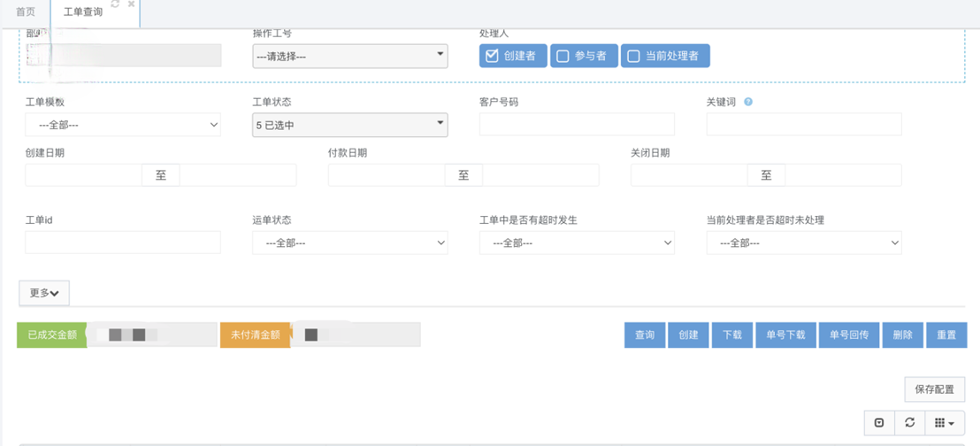Screen dimensions: 980x446
Task: Open the 运单状态 dropdown
Action: pos(349,242)
